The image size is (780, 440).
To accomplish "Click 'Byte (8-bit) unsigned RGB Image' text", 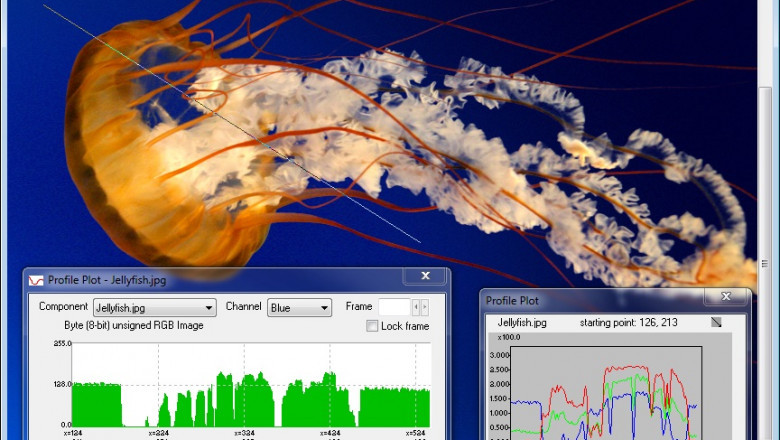I will pyautogui.click(x=134, y=326).
